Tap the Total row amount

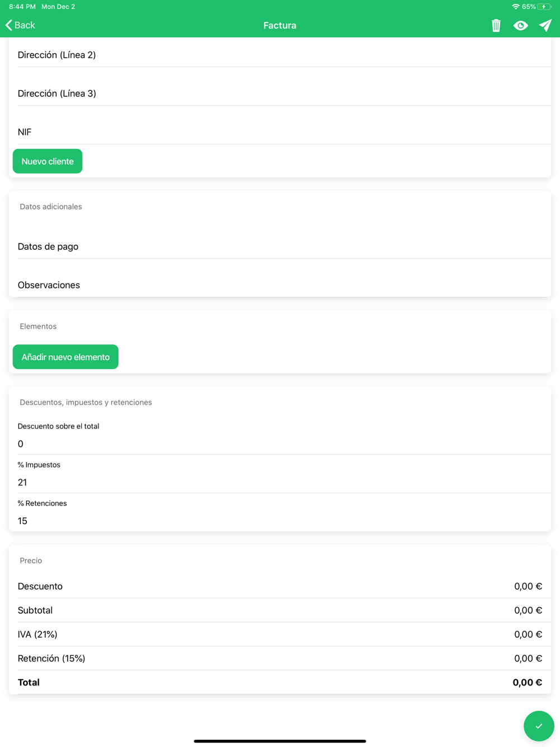pos(528,682)
